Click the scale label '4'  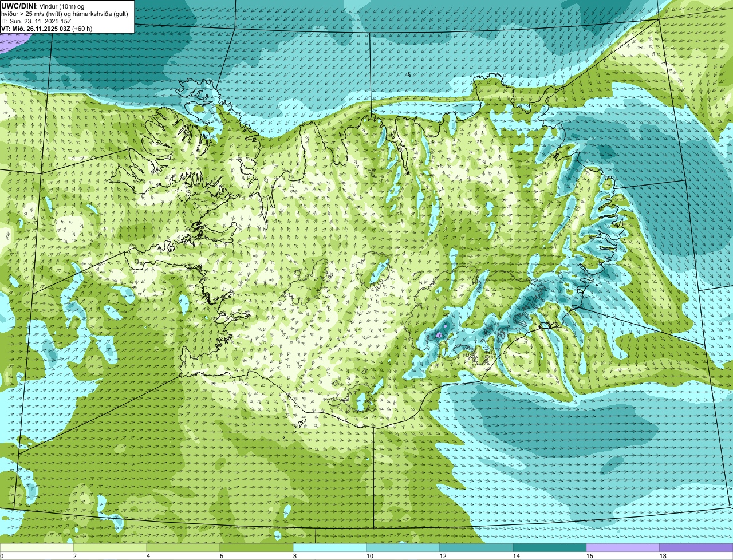coord(148,556)
